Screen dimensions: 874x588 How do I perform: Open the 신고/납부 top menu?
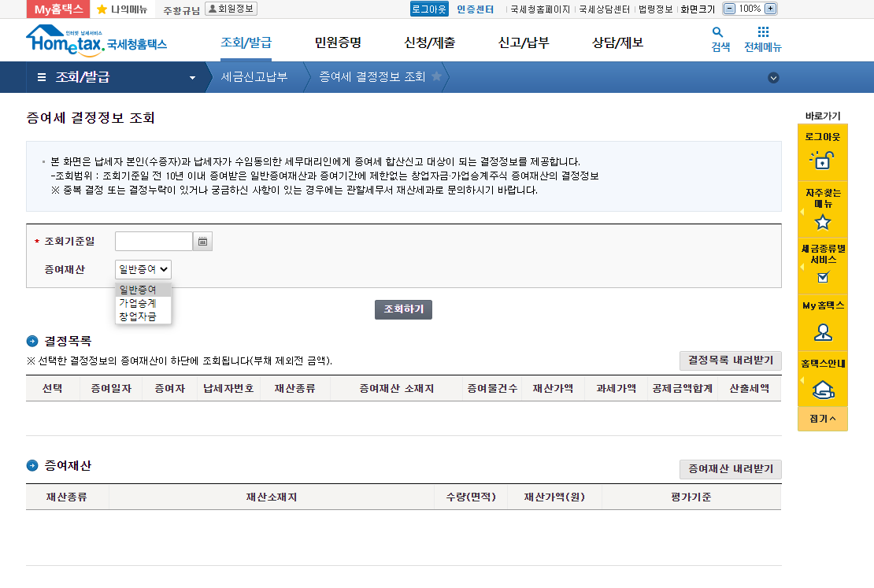coord(524,43)
